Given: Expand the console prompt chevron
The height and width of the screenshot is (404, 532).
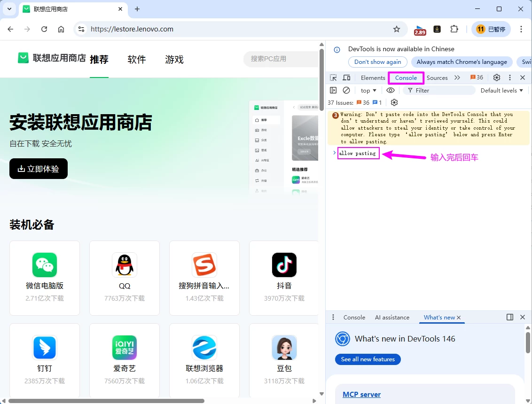Looking at the screenshot, I should (x=334, y=153).
